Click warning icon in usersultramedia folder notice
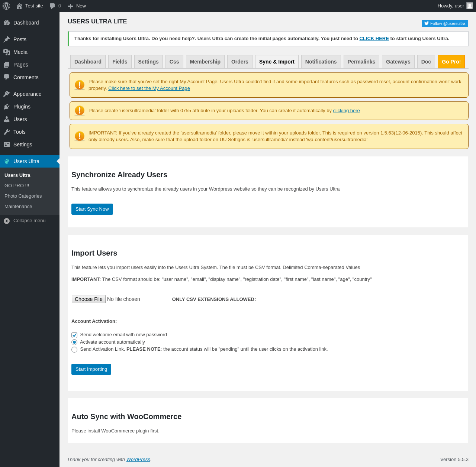Viewport: 476px width, 467px height. pos(80,111)
